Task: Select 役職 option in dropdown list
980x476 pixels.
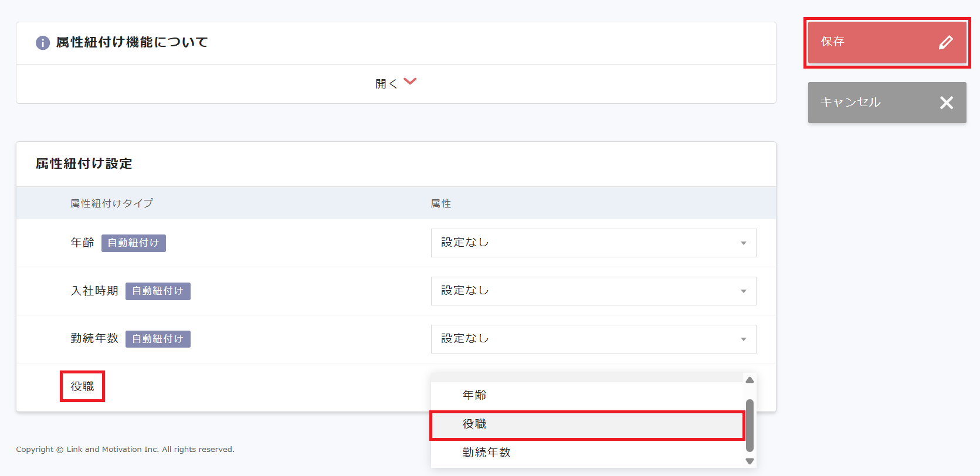Action: coord(474,424)
